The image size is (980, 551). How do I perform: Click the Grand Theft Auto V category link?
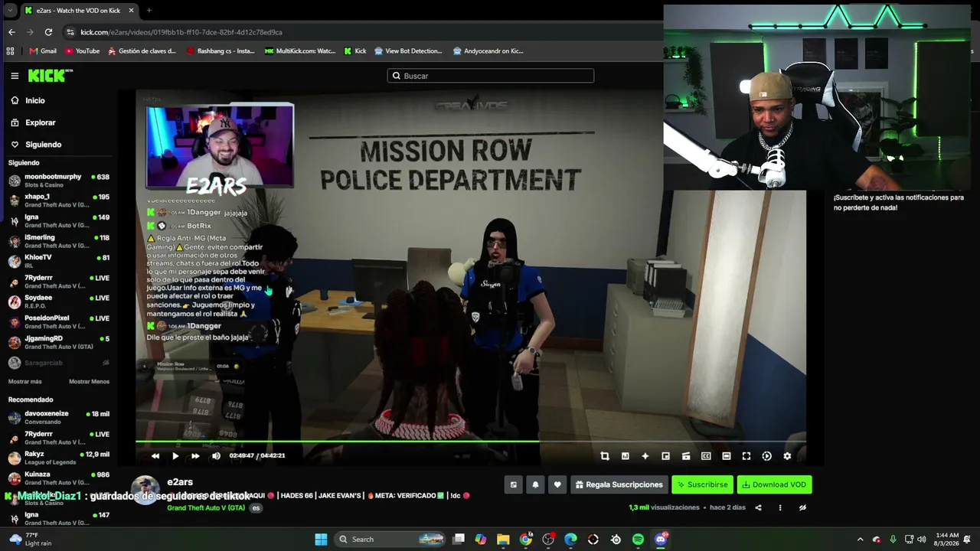point(206,508)
